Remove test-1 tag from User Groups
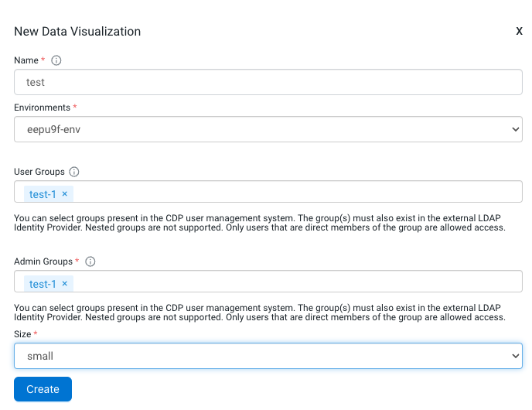The image size is (532, 410). click(65, 194)
